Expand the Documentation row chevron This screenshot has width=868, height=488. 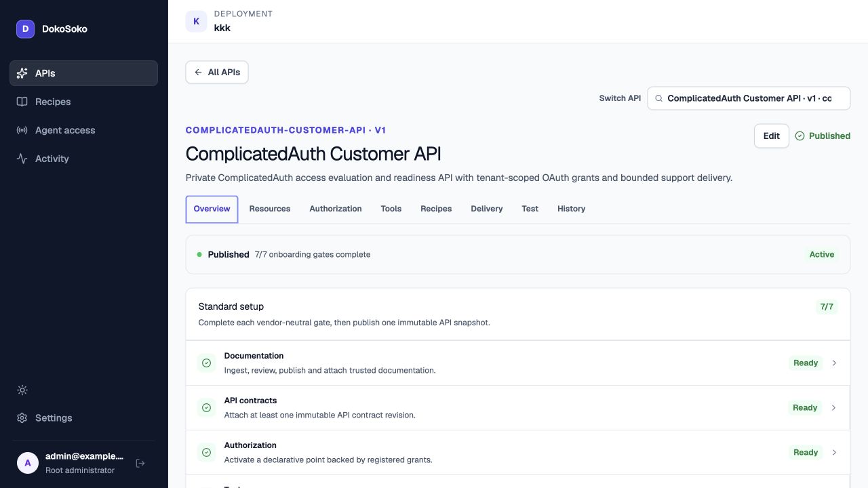(x=834, y=363)
